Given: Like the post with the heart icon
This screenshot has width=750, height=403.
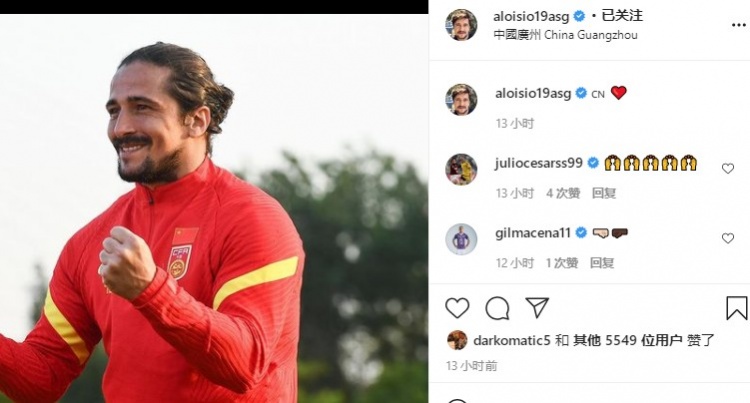Looking at the screenshot, I should 457,308.
